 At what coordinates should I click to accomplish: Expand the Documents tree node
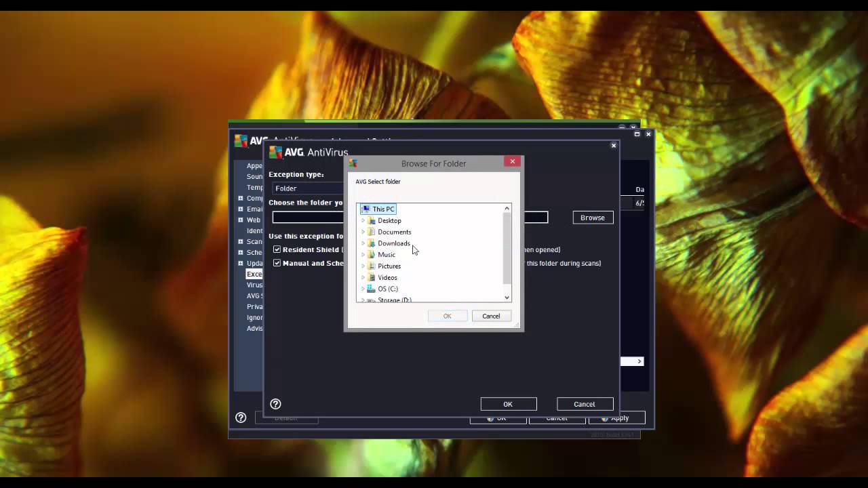[x=363, y=232]
